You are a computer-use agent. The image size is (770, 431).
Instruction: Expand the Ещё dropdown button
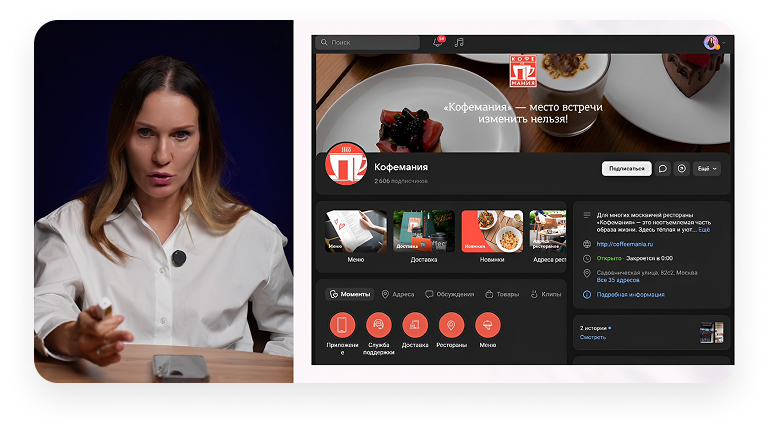pos(707,168)
